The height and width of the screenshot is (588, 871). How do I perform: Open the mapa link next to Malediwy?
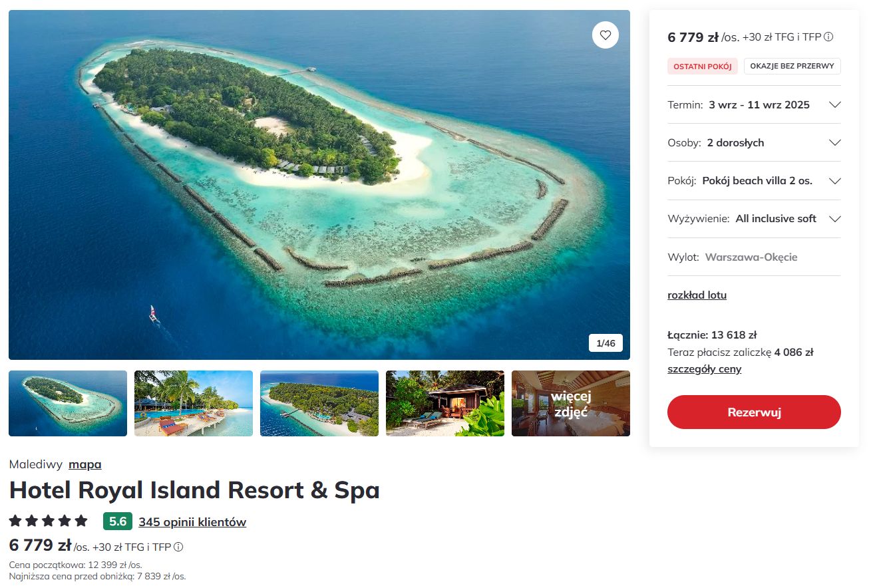85,464
